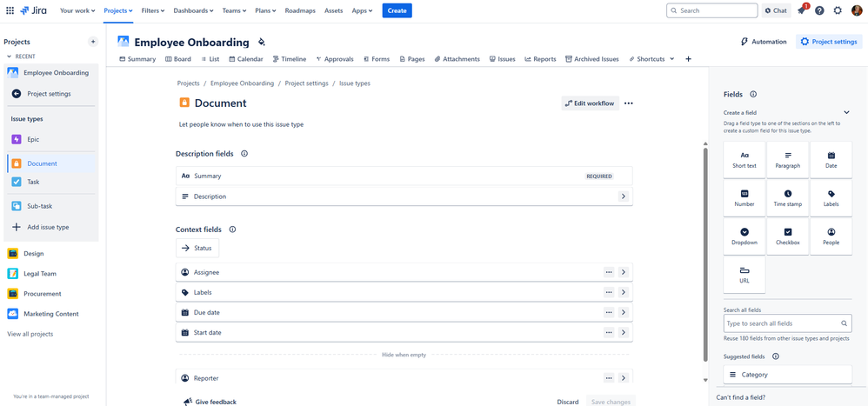
Task: Open Labels field options ellipsis
Action: pos(609,292)
